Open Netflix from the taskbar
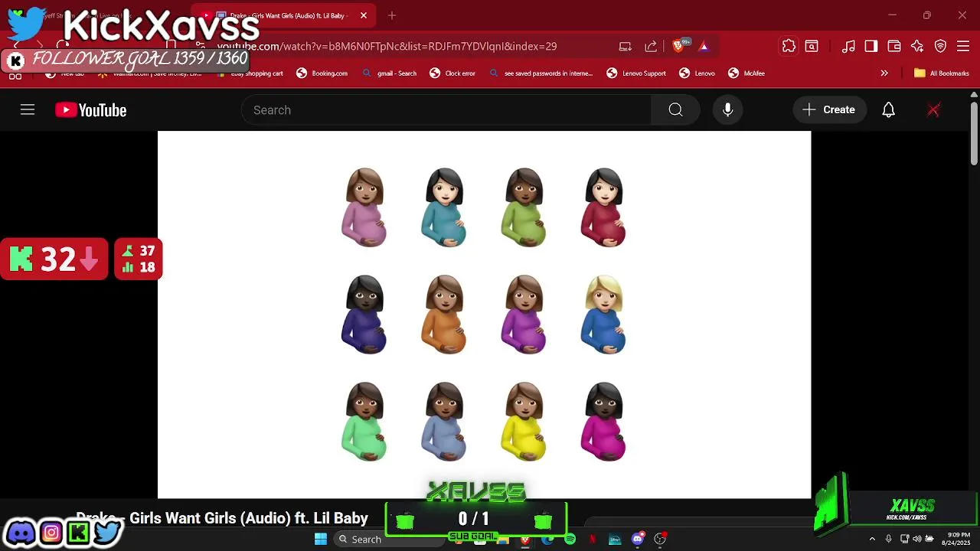 [x=592, y=539]
